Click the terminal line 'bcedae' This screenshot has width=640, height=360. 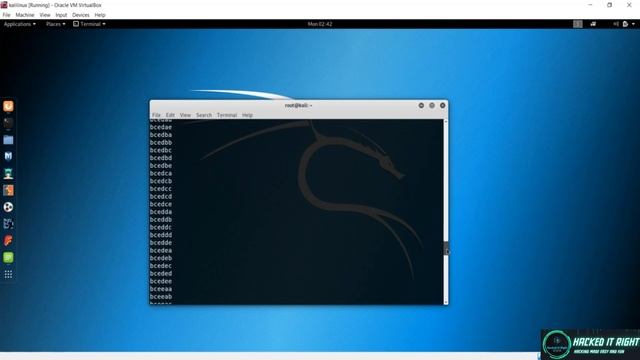coord(161,127)
